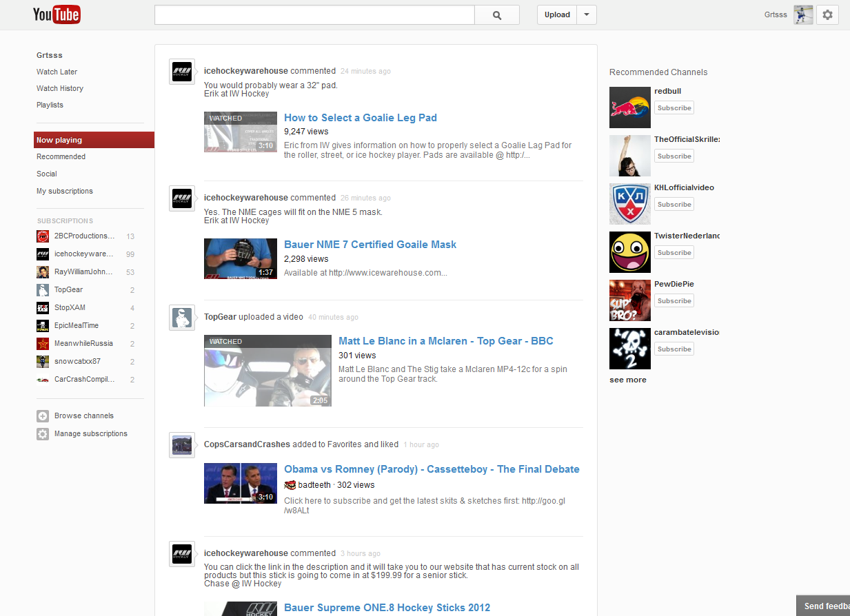Click the TheOfficialSkrillex channel image
The width and height of the screenshot is (850, 616).
630,156
